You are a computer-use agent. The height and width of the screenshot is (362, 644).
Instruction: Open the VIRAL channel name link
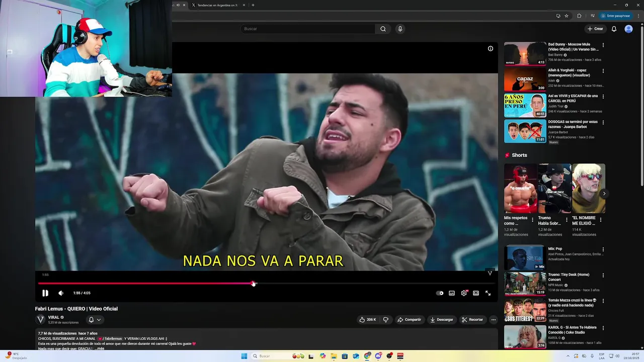click(x=54, y=318)
